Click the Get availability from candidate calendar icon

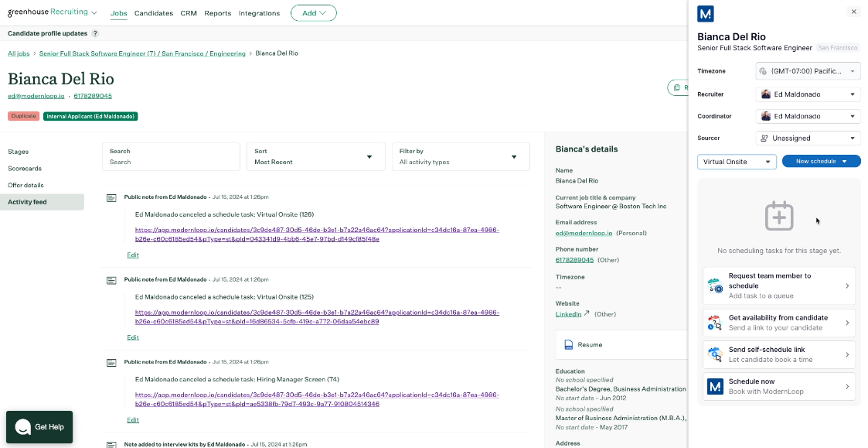pos(716,322)
